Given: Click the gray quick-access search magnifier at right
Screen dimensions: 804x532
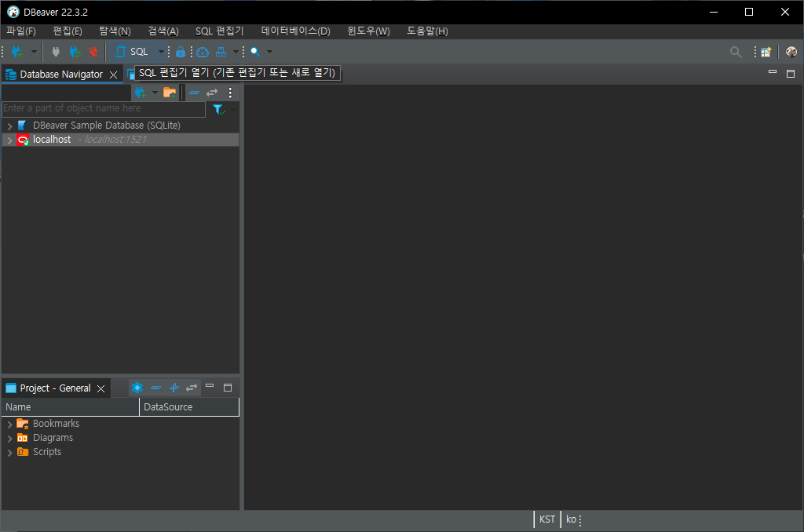Looking at the screenshot, I should point(736,52).
